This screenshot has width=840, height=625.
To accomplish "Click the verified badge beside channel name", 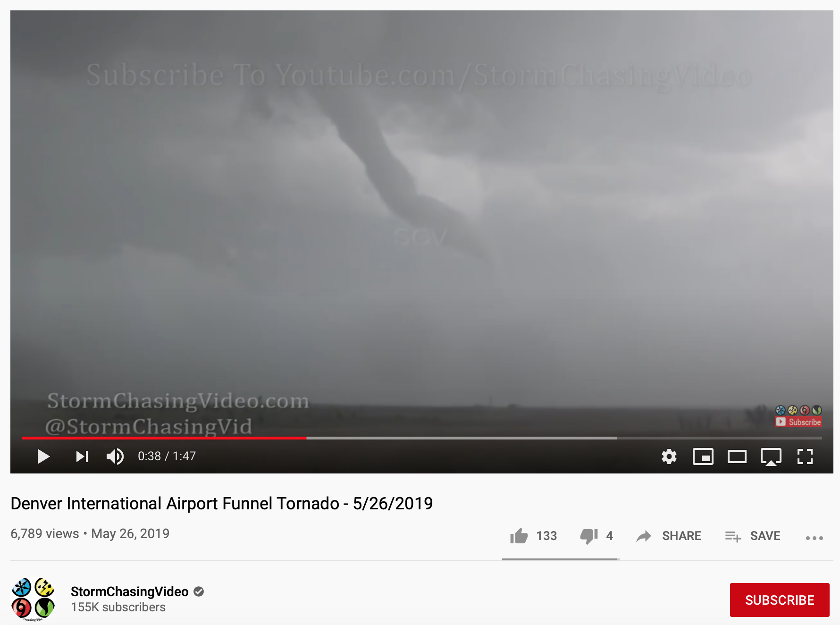I will tap(199, 591).
